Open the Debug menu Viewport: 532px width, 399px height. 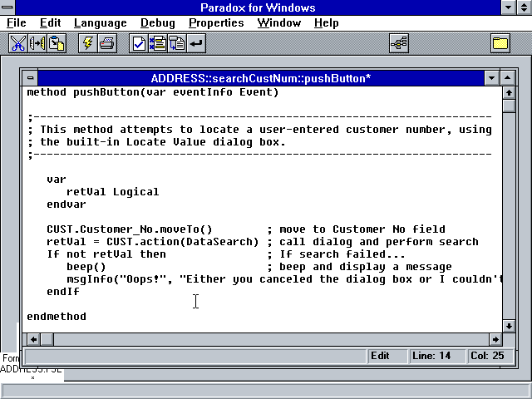click(158, 23)
